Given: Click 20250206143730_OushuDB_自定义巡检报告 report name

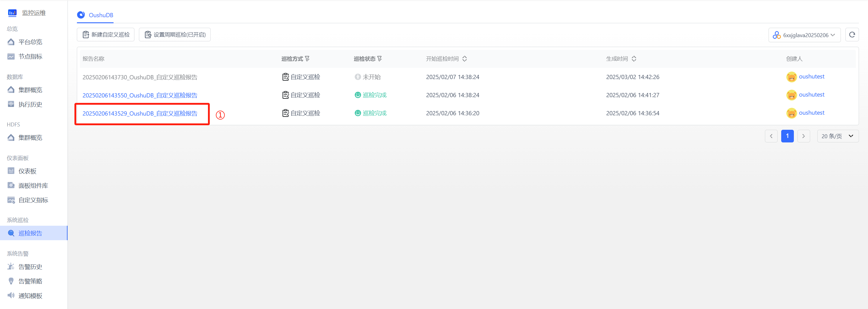Looking at the screenshot, I should tap(140, 77).
